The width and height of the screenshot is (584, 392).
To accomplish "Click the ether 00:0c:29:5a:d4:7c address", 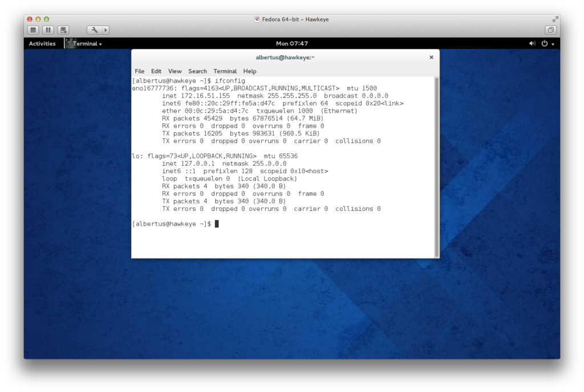I will (205, 111).
